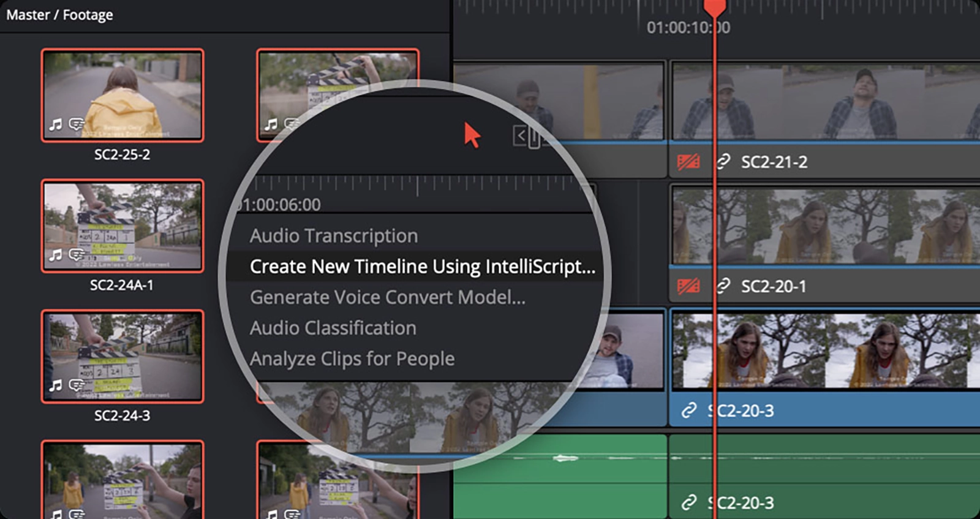The image size is (980, 519).
Task: Click the link icon on SC2-21-2 clip
Action: 723,162
